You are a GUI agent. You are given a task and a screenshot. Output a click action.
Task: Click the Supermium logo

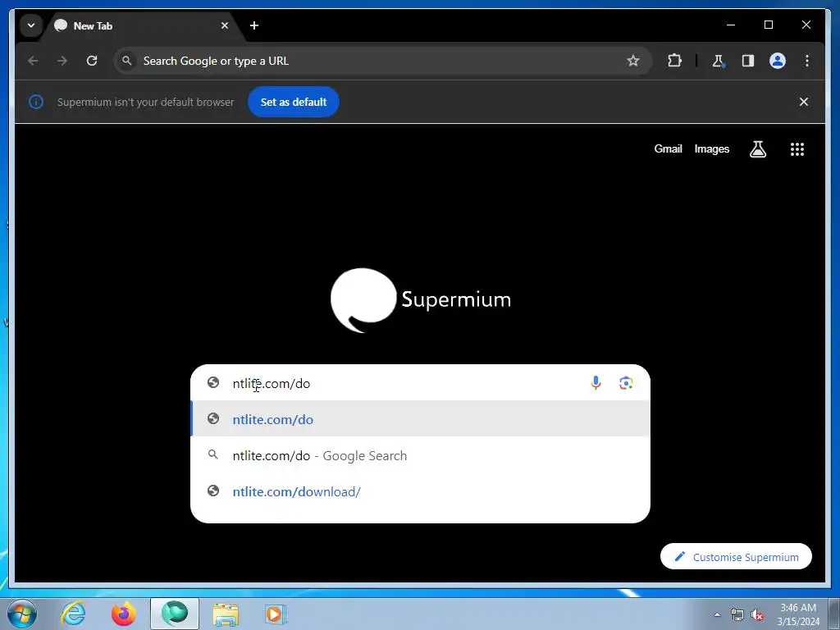click(x=421, y=300)
